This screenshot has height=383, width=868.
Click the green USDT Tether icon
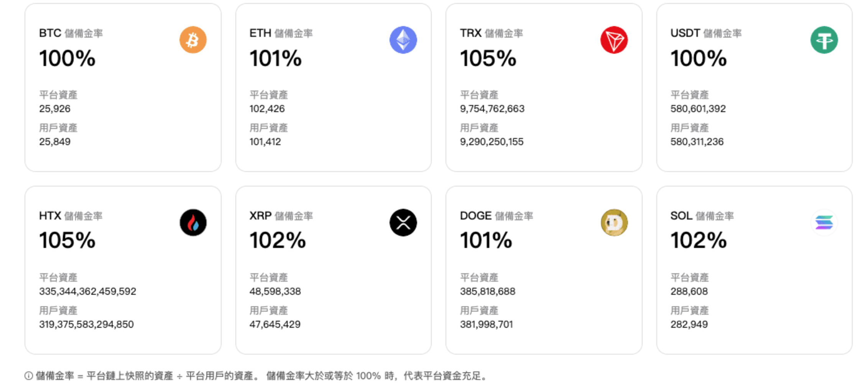click(x=824, y=40)
